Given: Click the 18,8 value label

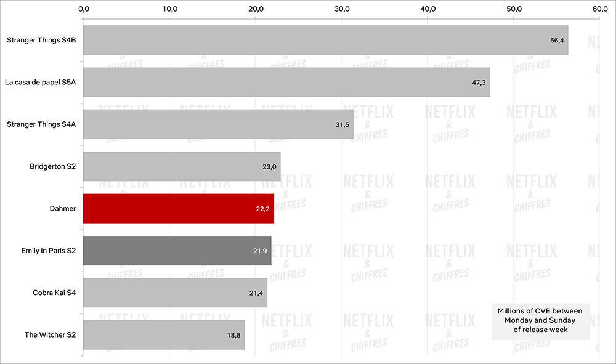Looking at the screenshot, I should pyautogui.click(x=233, y=335).
